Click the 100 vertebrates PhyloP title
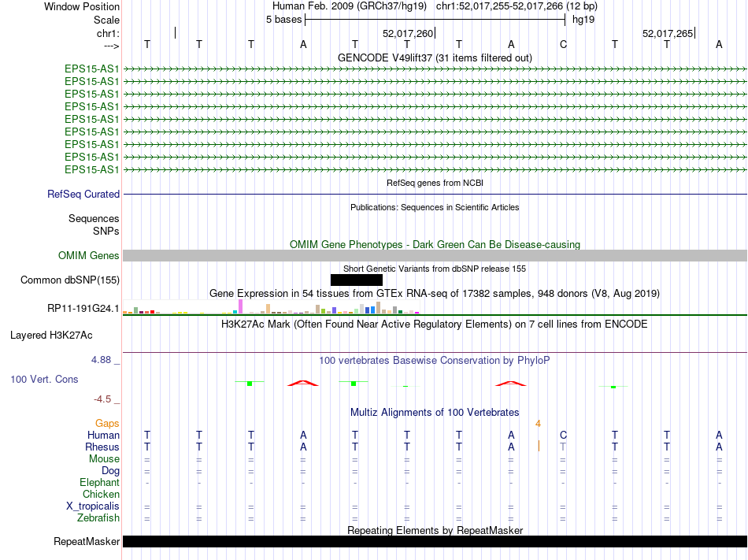 click(x=435, y=360)
